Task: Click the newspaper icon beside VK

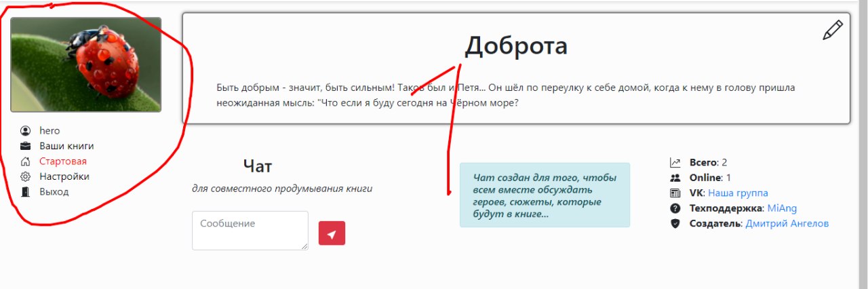Action: click(x=675, y=193)
